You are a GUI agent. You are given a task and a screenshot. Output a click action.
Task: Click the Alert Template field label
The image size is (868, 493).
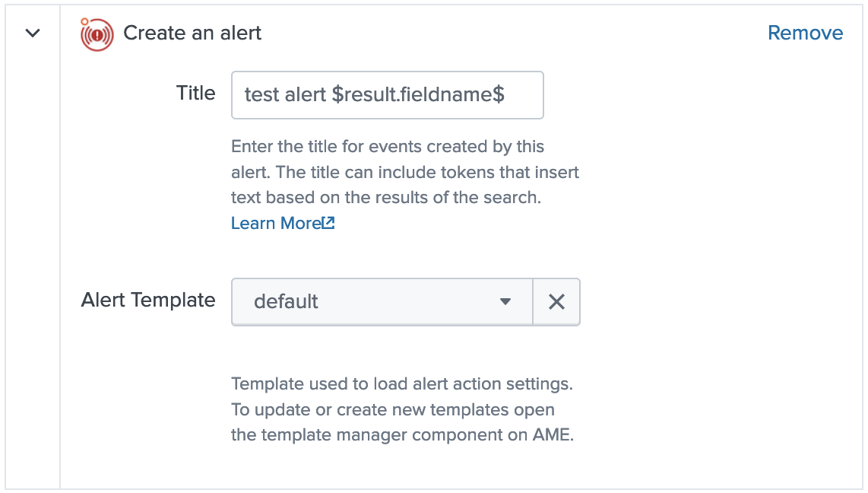click(148, 300)
